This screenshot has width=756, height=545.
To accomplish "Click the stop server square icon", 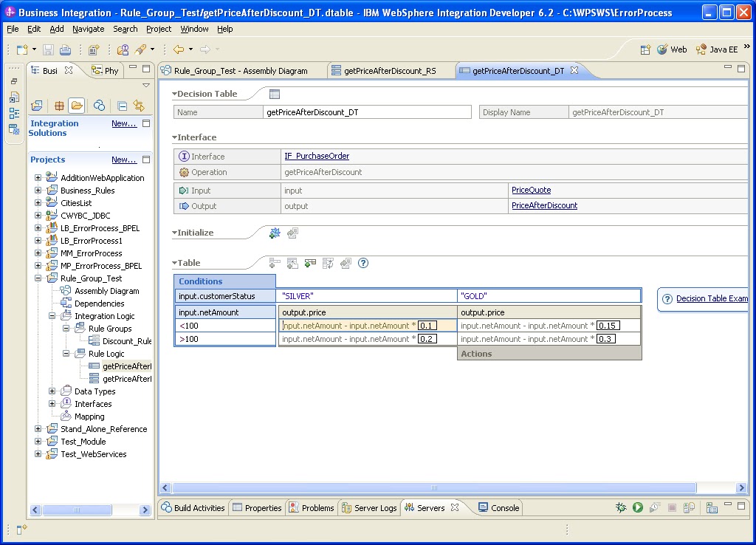I will [x=672, y=507].
